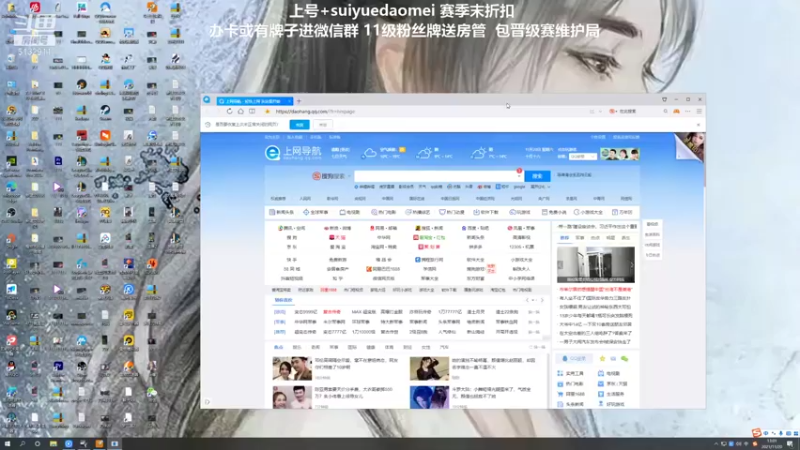Show the next promoted-links carousel page
Image resolution: width=800 pixels, height=450 pixels.
[542, 300]
